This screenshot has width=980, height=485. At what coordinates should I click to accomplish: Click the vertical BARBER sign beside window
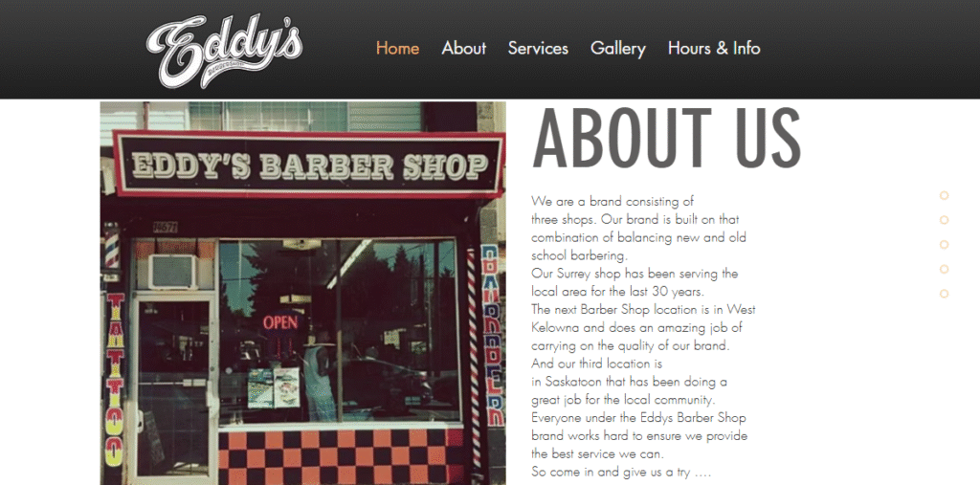tap(493, 335)
